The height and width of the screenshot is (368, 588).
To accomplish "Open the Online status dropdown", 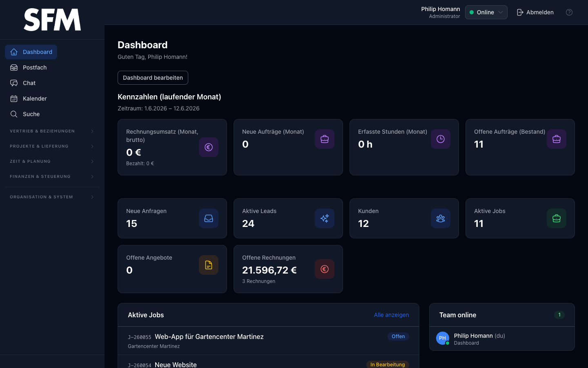I will 486,12.
